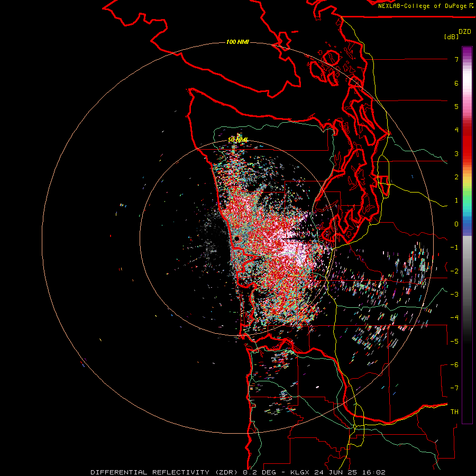Click the [dB] unit label
476x476 pixels.
coord(451,36)
